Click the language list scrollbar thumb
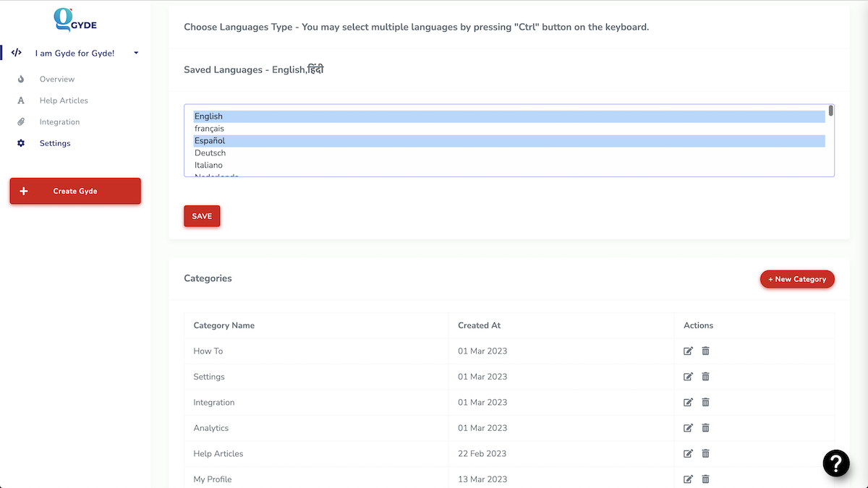868x488 pixels. coord(831,111)
